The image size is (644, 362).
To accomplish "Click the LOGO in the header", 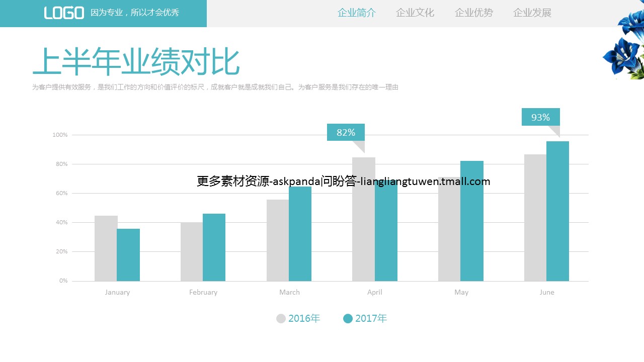I will pos(64,13).
